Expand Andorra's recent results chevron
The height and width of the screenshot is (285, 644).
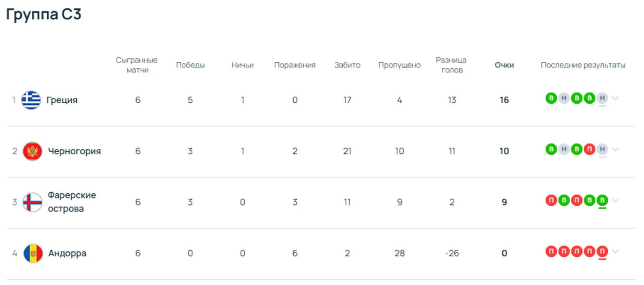(x=615, y=251)
